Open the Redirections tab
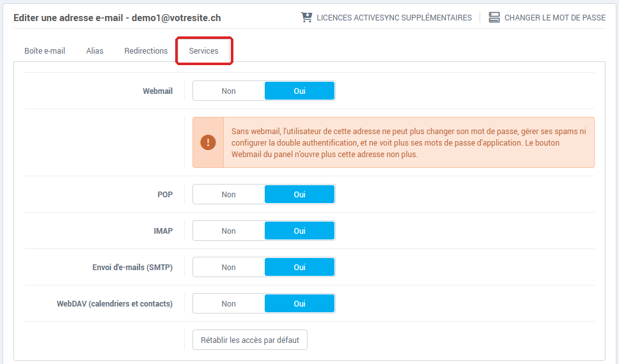 [146, 51]
